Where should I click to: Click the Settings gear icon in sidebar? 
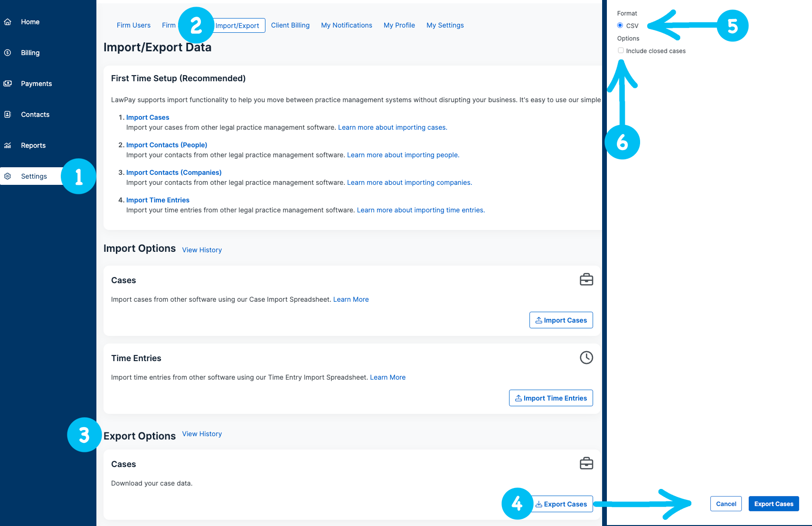[x=8, y=176]
